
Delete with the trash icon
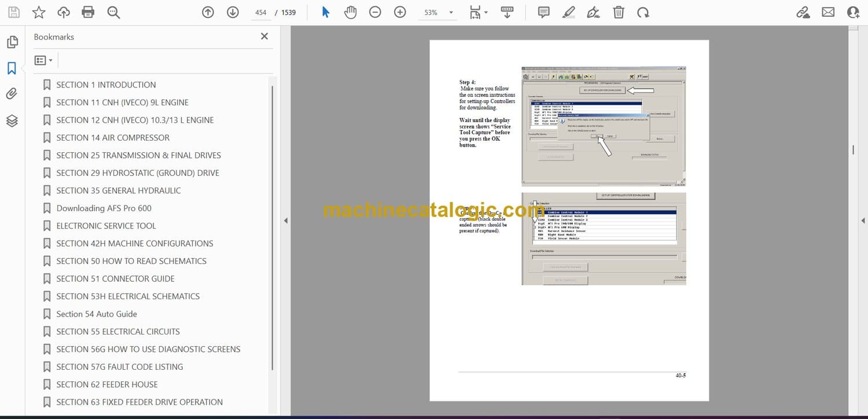(619, 12)
